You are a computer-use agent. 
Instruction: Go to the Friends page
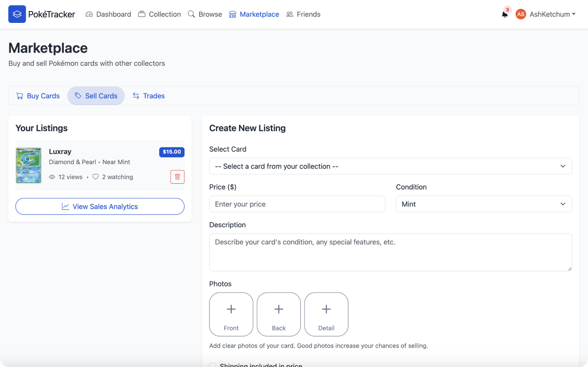coord(303,14)
